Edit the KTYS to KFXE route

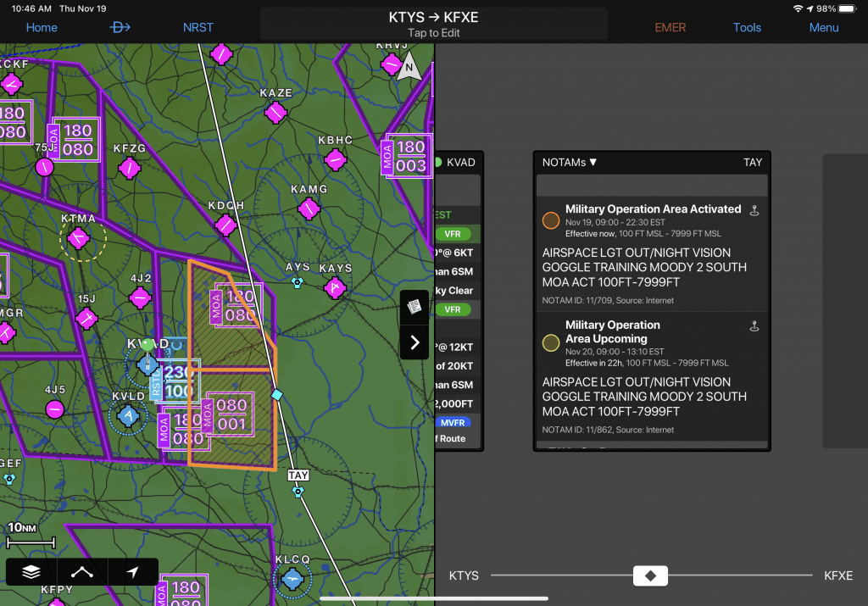coord(433,25)
